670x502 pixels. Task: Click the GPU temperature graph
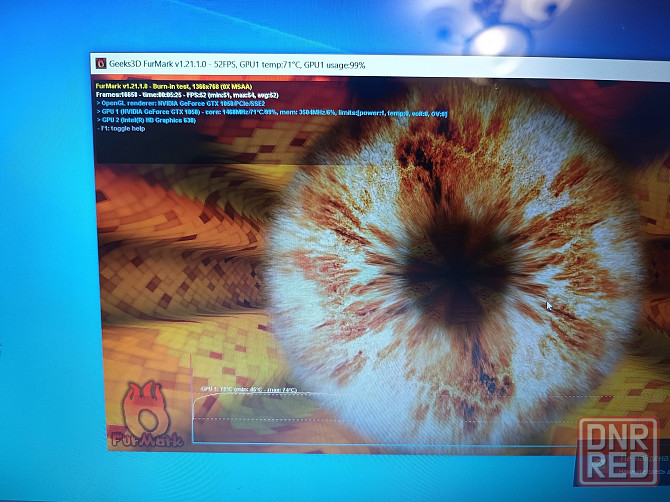tap(380, 420)
